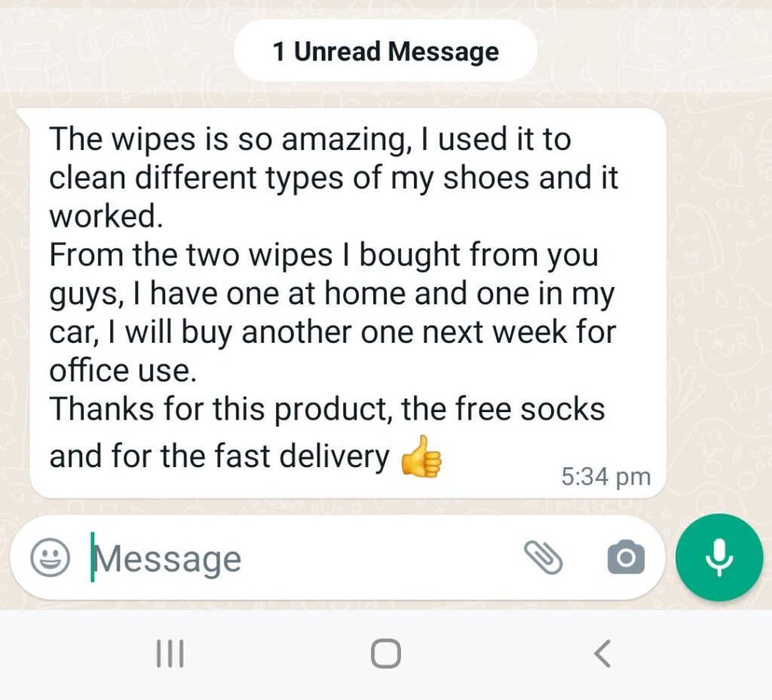Tap the word "worked." in the message
772x700 pixels.
click(106, 216)
